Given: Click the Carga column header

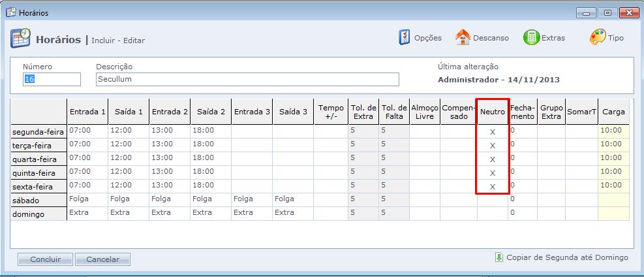Looking at the screenshot, I should (613, 112).
